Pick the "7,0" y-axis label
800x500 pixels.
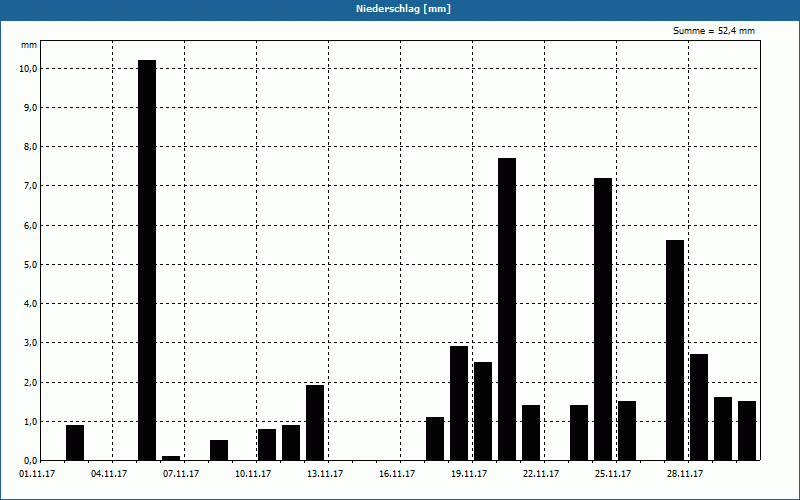click(30, 186)
